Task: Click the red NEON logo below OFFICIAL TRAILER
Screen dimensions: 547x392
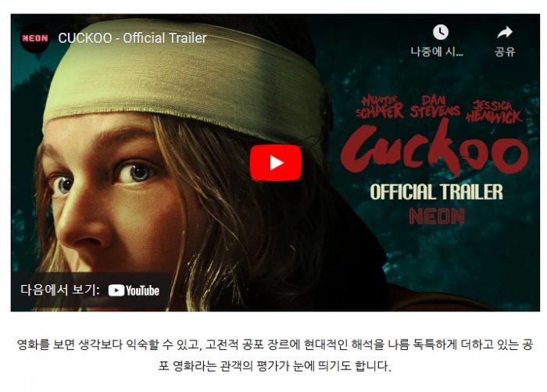Action: point(437,216)
